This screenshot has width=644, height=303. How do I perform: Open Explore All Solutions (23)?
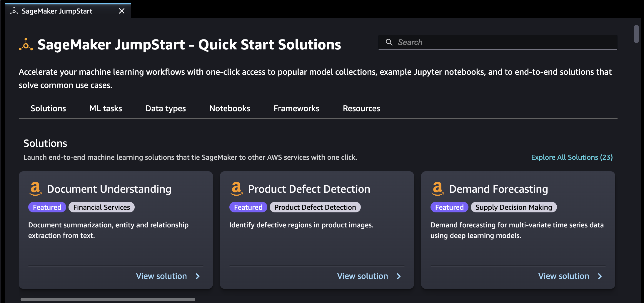572,157
